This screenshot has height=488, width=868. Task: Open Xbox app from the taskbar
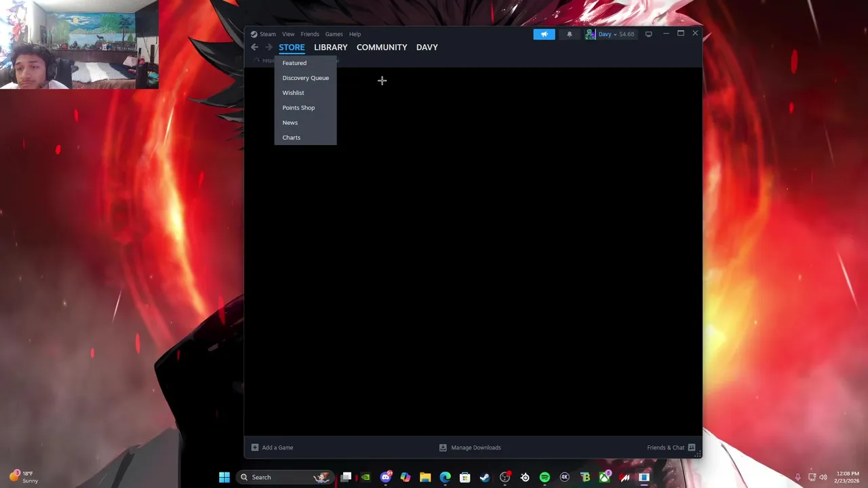(x=604, y=477)
